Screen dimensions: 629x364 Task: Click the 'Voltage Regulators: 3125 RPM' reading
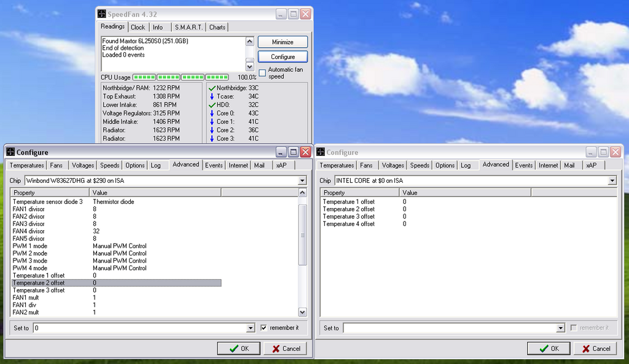(x=141, y=113)
